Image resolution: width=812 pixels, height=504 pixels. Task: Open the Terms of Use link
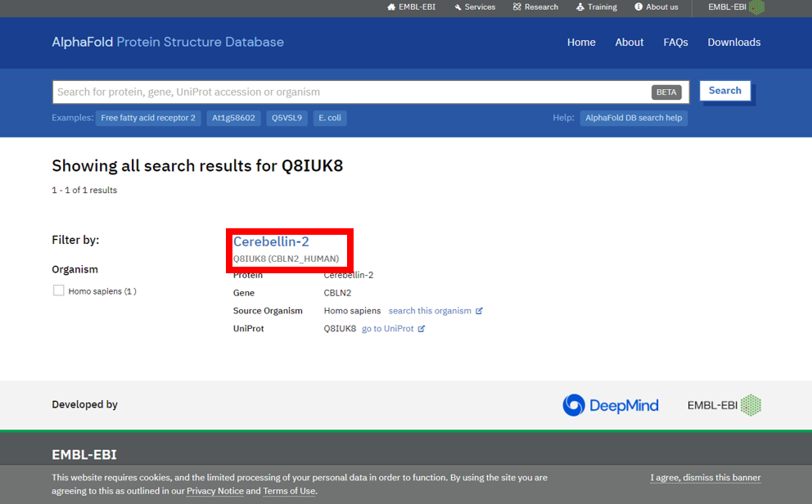(289, 491)
